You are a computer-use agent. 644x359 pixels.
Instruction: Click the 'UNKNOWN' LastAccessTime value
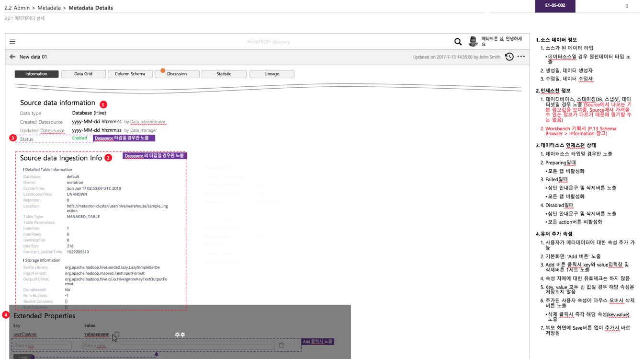[x=77, y=194]
